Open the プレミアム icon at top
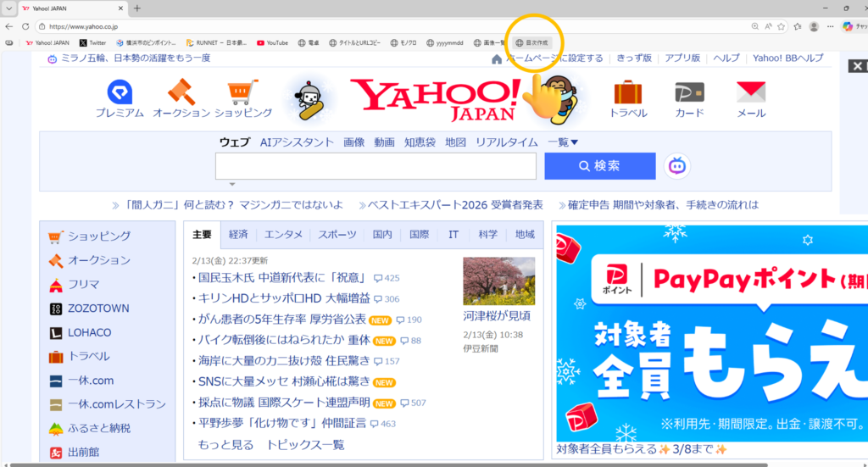868x467 pixels. pos(120,92)
